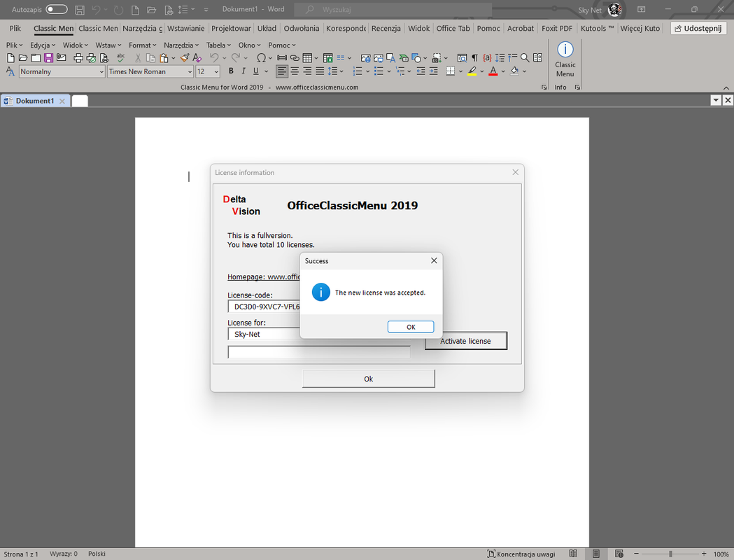
Task: Apply red font color
Action: click(x=493, y=71)
